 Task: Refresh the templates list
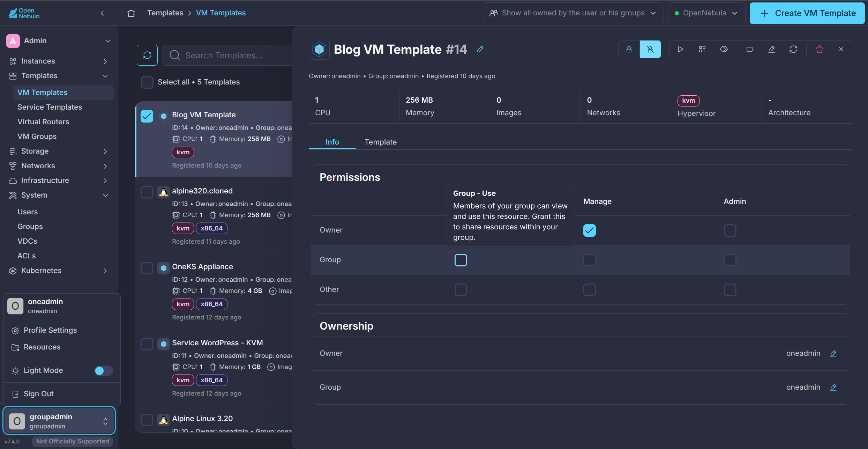pos(147,55)
